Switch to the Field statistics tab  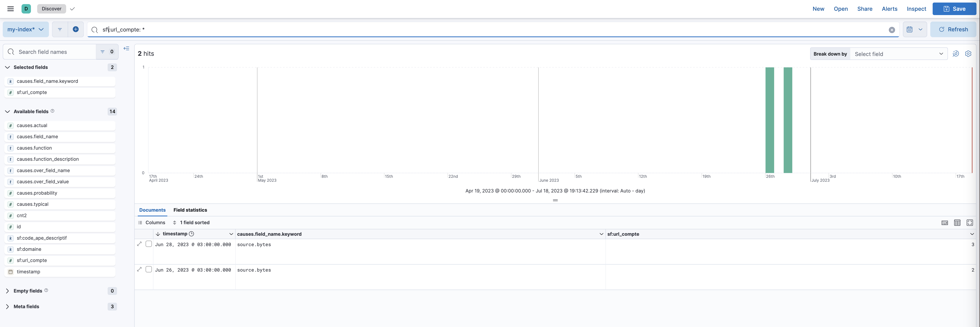[190, 210]
